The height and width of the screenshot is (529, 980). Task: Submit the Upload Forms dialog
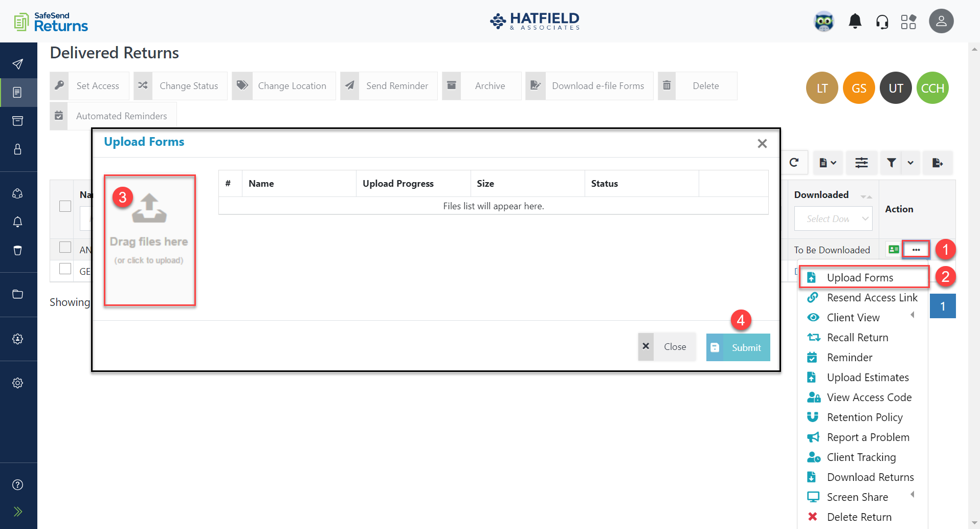click(738, 347)
